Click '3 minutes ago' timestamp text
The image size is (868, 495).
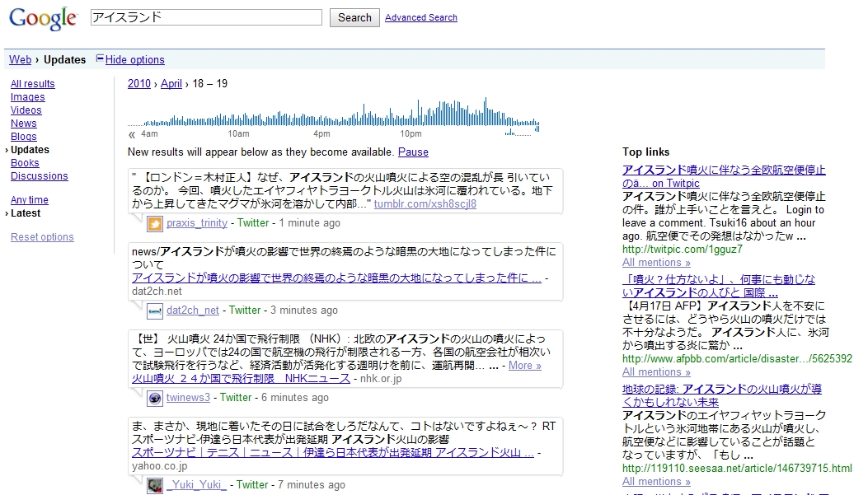coord(304,311)
